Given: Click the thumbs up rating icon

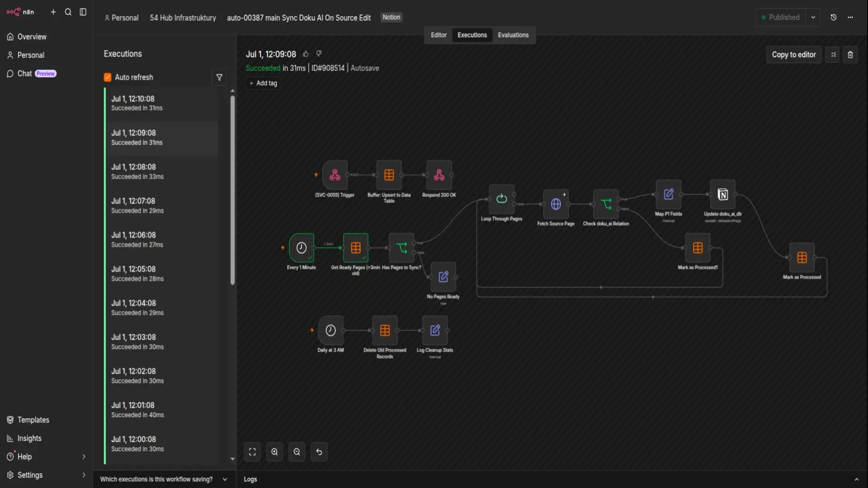Looking at the screenshot, I should click(306, 54).
